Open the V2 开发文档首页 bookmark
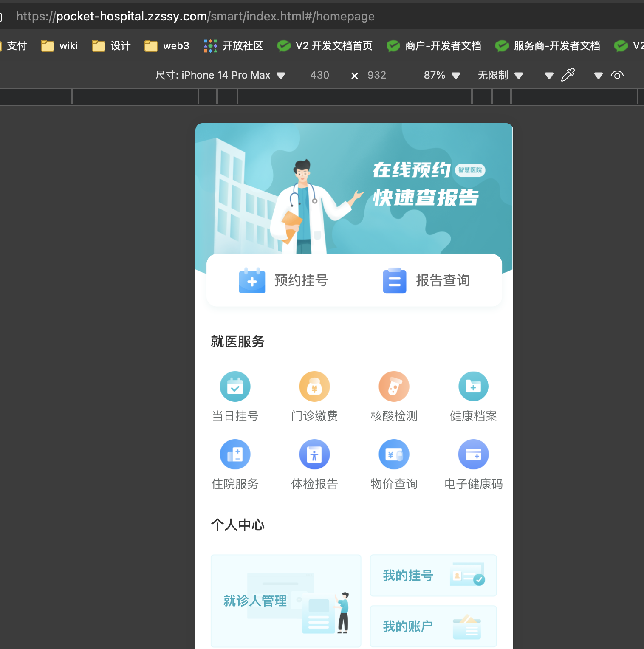The height and width of the screenshot is (649, 644). (x=325, y=45)
